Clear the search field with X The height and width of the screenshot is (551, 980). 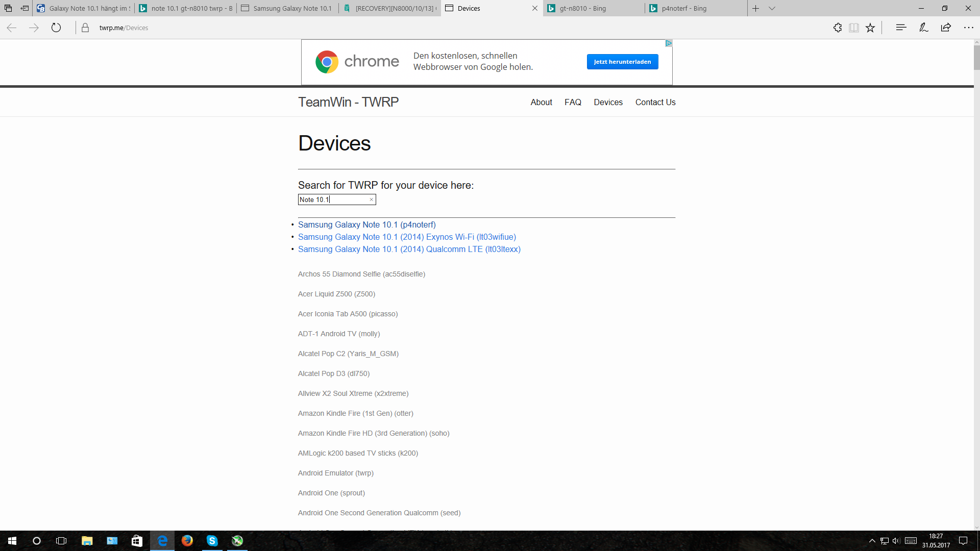[x=371, y=199]
